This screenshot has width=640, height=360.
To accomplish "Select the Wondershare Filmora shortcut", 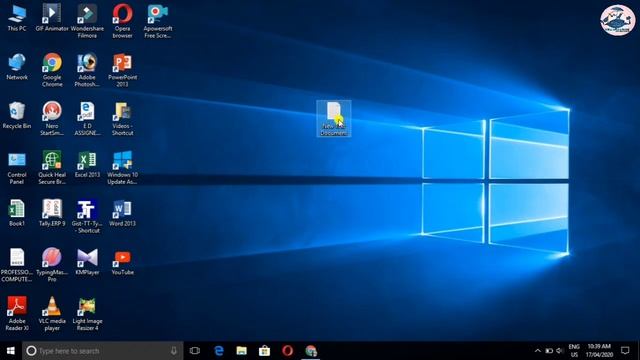I will pyautogui.click(x=87, y=22).
